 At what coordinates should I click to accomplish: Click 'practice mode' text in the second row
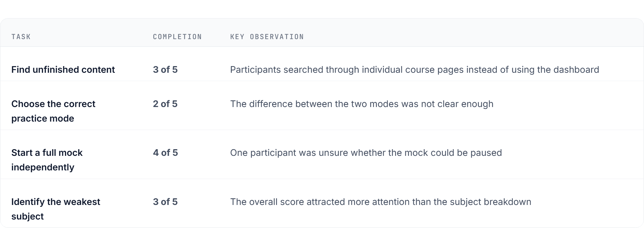tap(43, 118)
